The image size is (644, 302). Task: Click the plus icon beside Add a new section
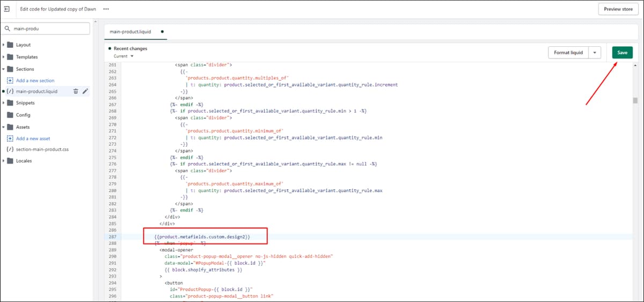tap(10, 81)
